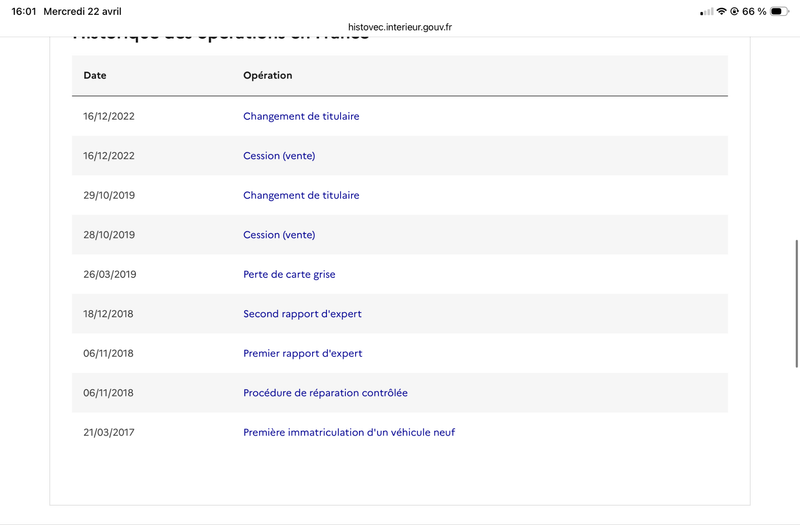Tap the 66 % battery percentage
800x525 pixels.
coord(754,11)
